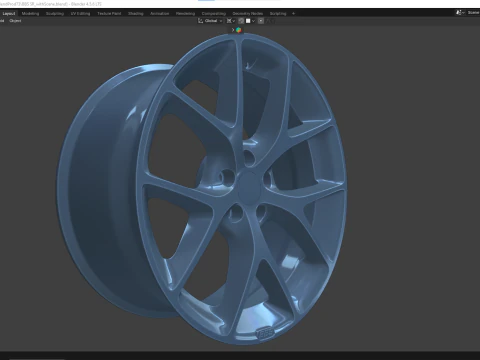Open the Shading workspace tab

pos(136,14)
